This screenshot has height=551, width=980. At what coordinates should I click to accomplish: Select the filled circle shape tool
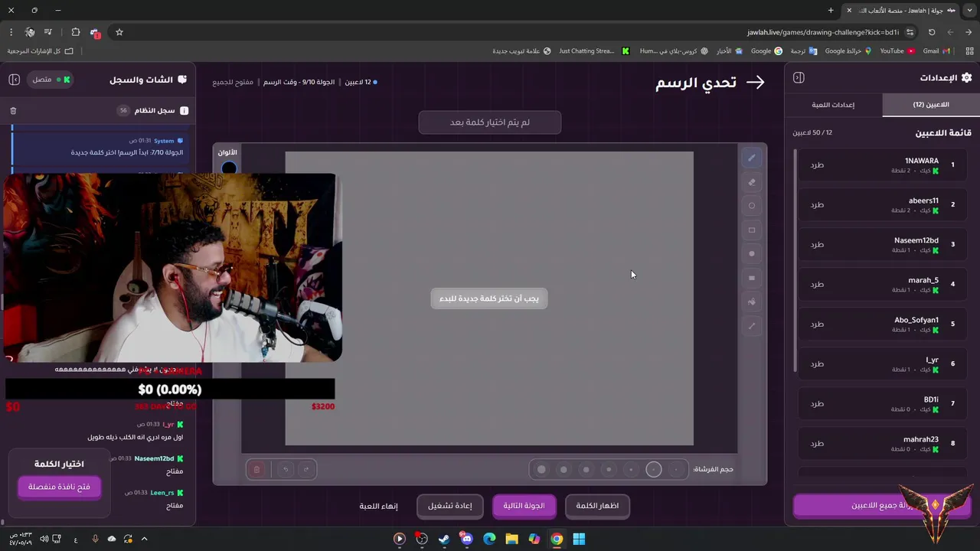(x=751, y=254)
